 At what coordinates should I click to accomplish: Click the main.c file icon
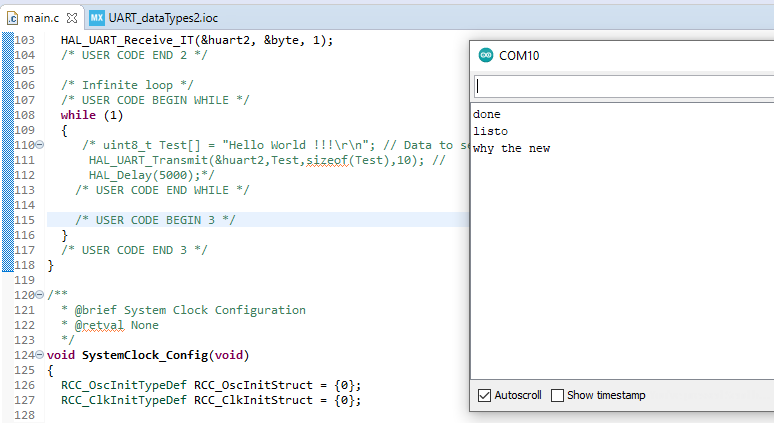point(13,18)
